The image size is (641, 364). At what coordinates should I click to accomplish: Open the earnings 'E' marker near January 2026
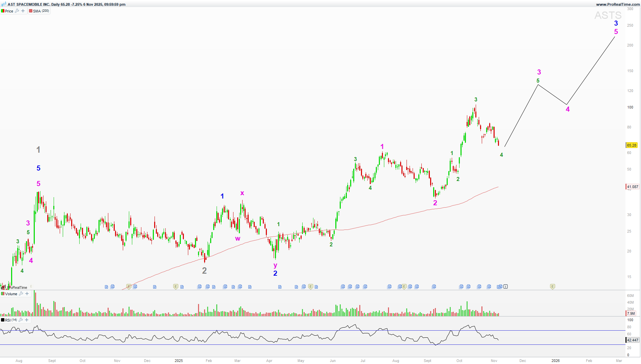(x=552, y=286)
